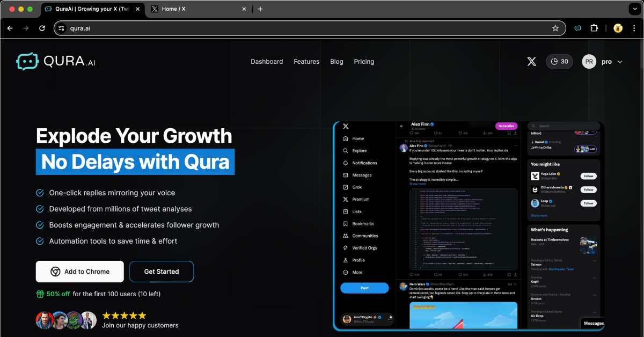The height and width of the screenshot is (337, 644).
Task: Click the AmrTCrypto account in the preview
Action: pos(367,319)
